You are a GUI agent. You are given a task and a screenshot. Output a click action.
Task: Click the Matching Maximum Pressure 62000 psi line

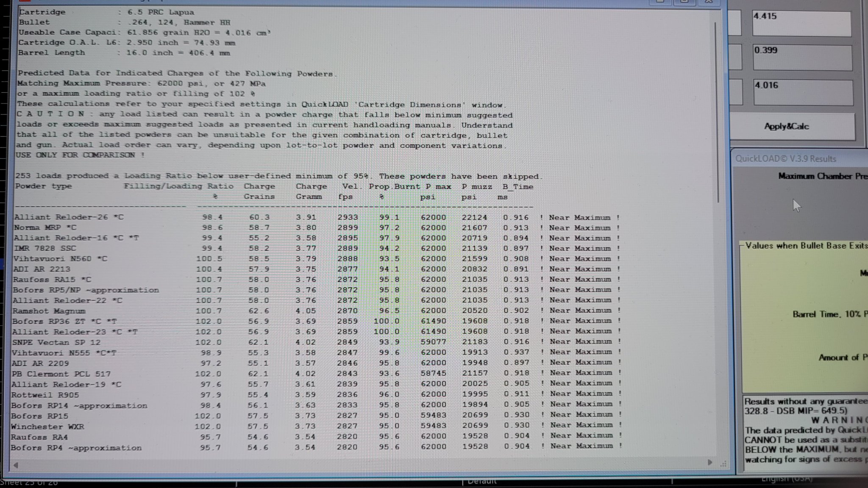pyautogui.click(x=142, y=83)
